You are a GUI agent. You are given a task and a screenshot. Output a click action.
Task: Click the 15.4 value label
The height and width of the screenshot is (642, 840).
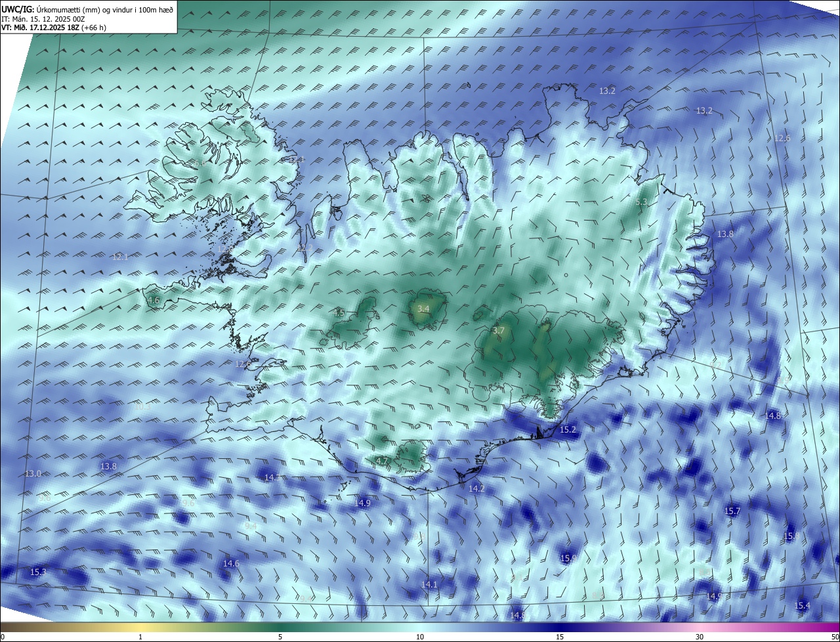tap(802, 605)
